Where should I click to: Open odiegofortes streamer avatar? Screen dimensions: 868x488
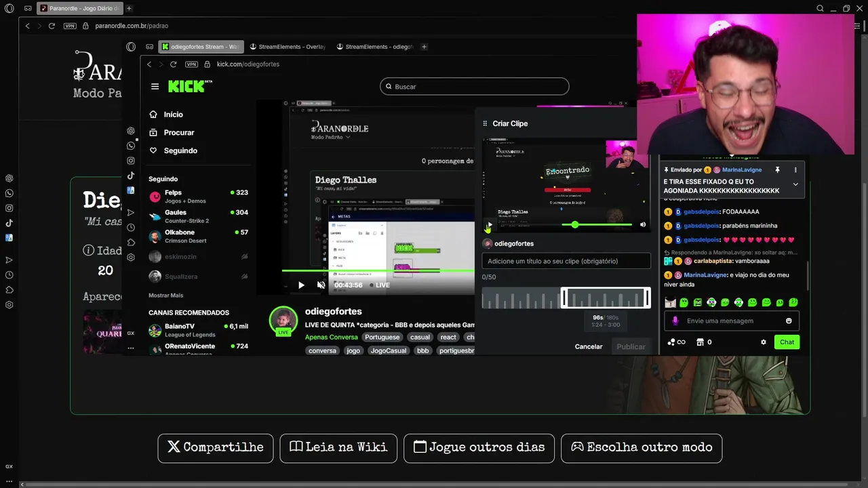(x=283, y=321)
